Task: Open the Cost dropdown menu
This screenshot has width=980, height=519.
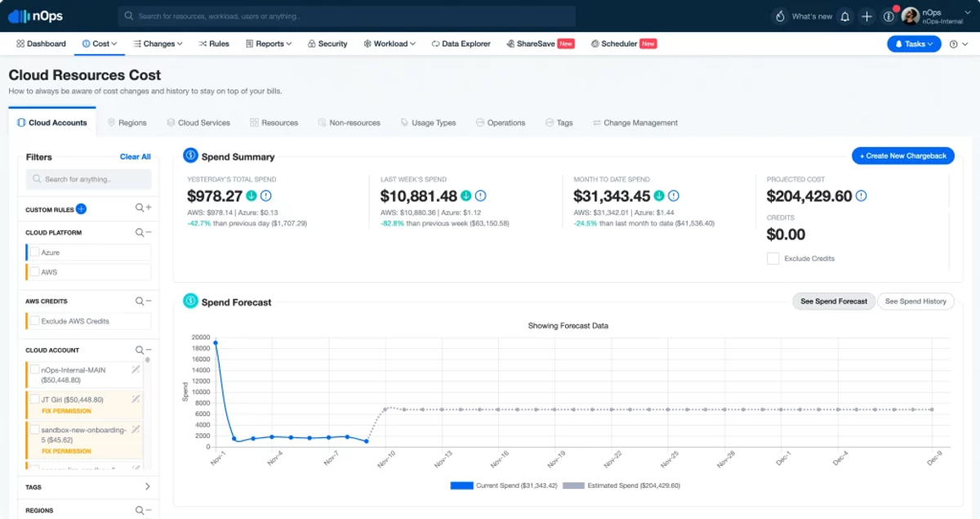Action: pyautogui.click(x=100, y=44)
